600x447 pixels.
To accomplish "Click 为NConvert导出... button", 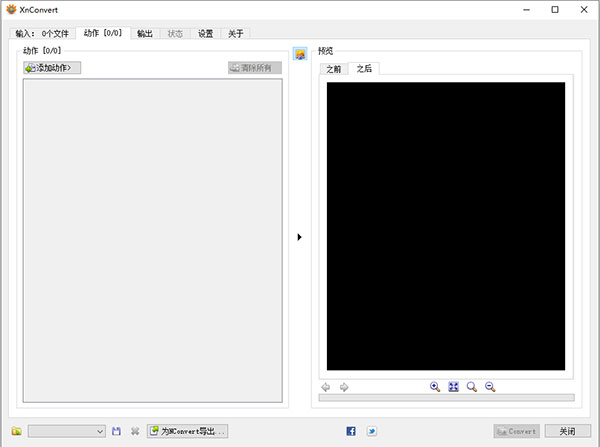I will 188,431.
